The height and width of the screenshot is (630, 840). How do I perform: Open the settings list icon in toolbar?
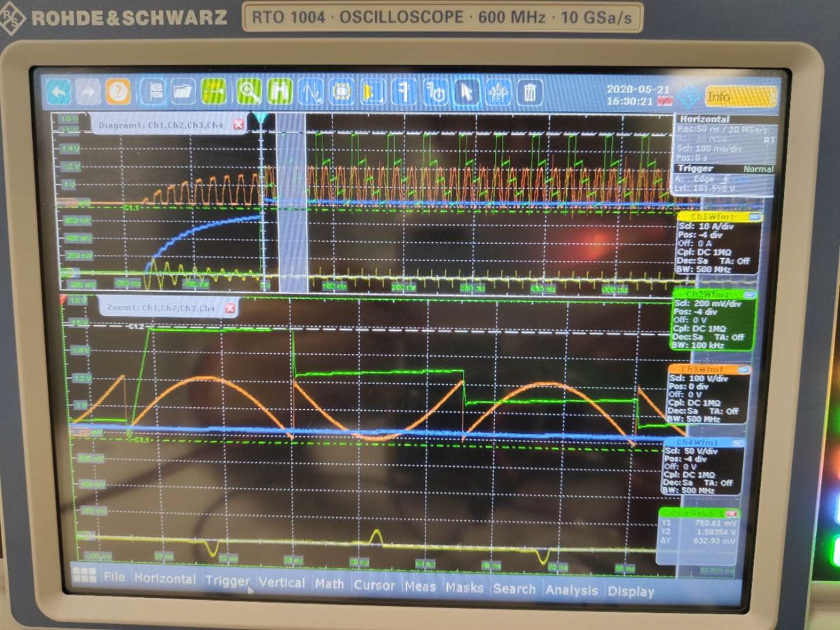(154, 92)
